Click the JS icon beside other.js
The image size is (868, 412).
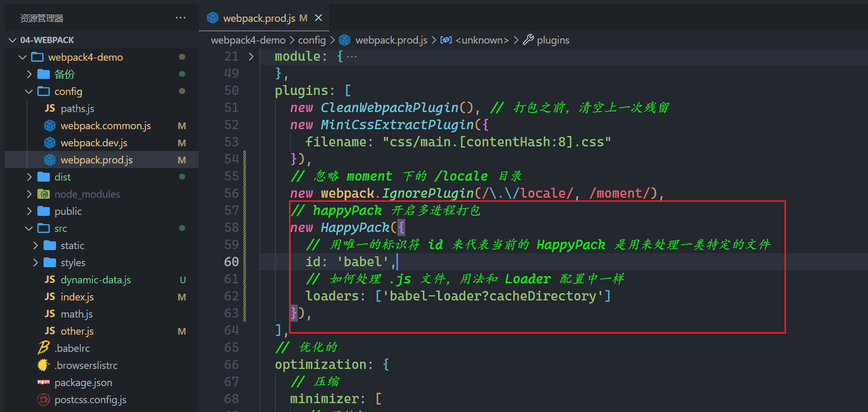[x=50, y=331]
